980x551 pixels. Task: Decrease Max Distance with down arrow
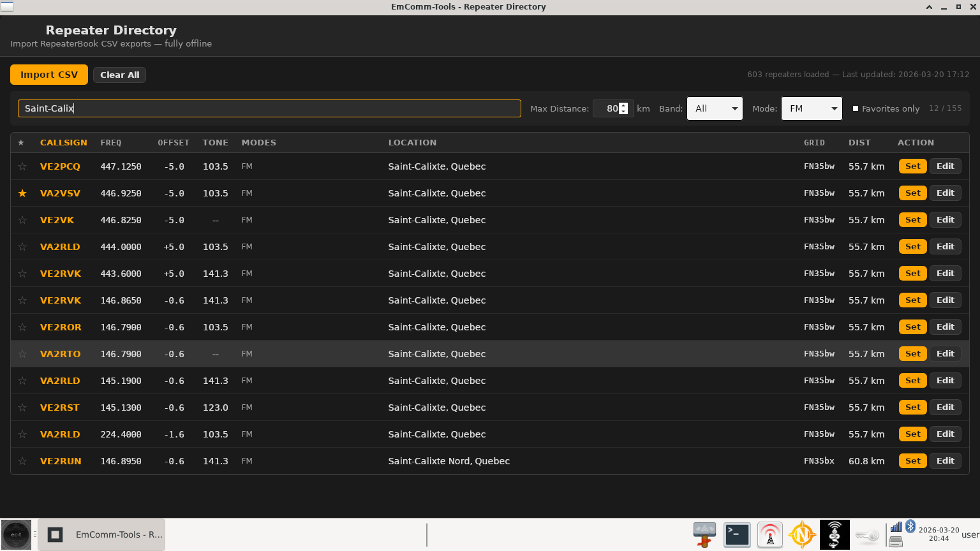click(x=624, y=112)
